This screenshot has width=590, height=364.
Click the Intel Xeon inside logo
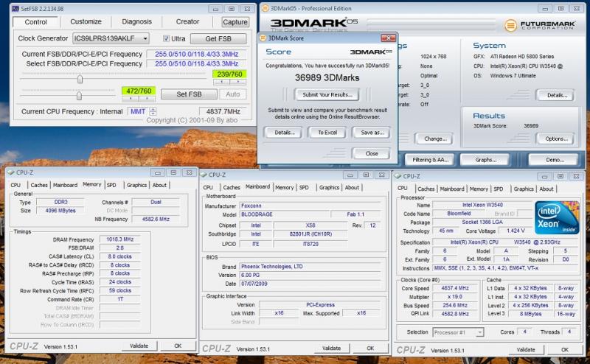[557, 217]
